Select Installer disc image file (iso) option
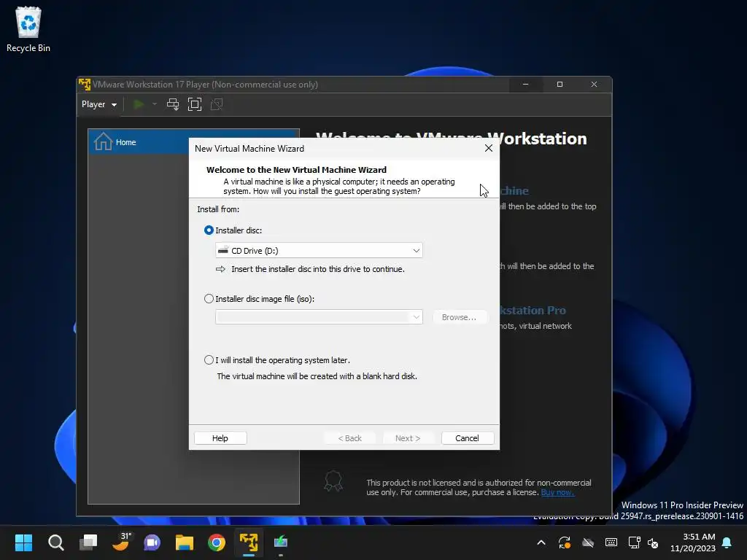This screenshot has height=560, width=747. (x=209, y=299)
